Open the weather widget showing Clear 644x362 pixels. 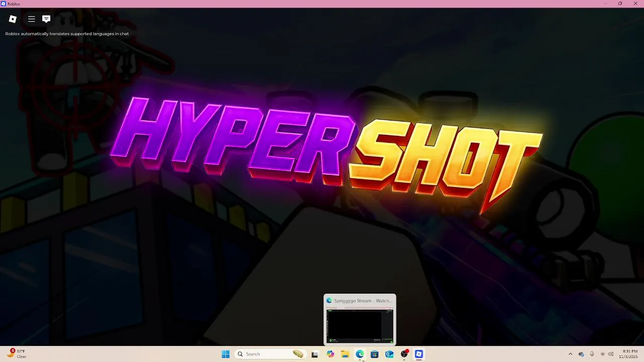(17, 354)
